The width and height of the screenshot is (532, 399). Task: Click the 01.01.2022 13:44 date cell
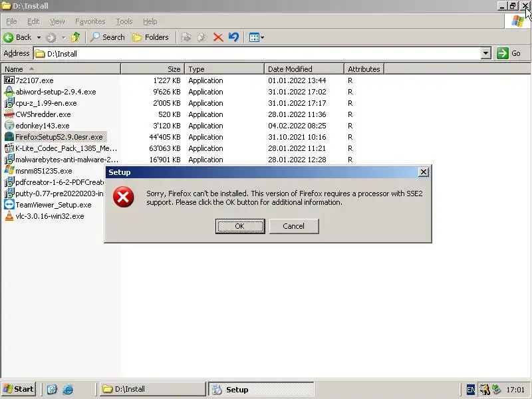click(x=297, y=80)
